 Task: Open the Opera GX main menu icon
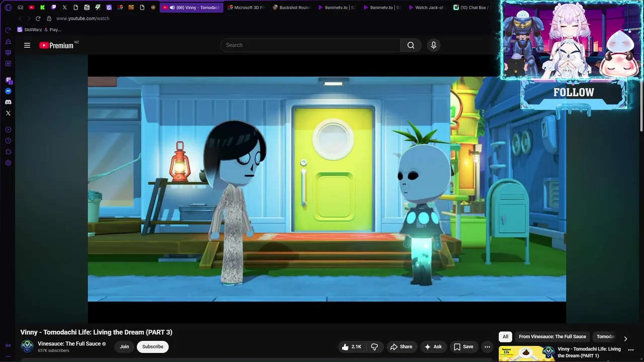pyautogui.click(x=8, y=8)
